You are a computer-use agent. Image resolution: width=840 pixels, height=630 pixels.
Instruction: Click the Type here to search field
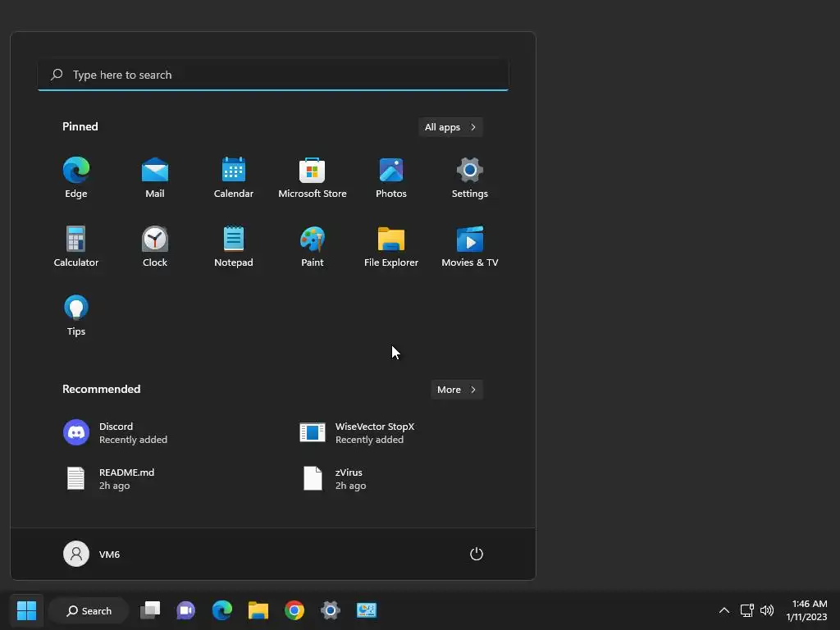(273, 75)
